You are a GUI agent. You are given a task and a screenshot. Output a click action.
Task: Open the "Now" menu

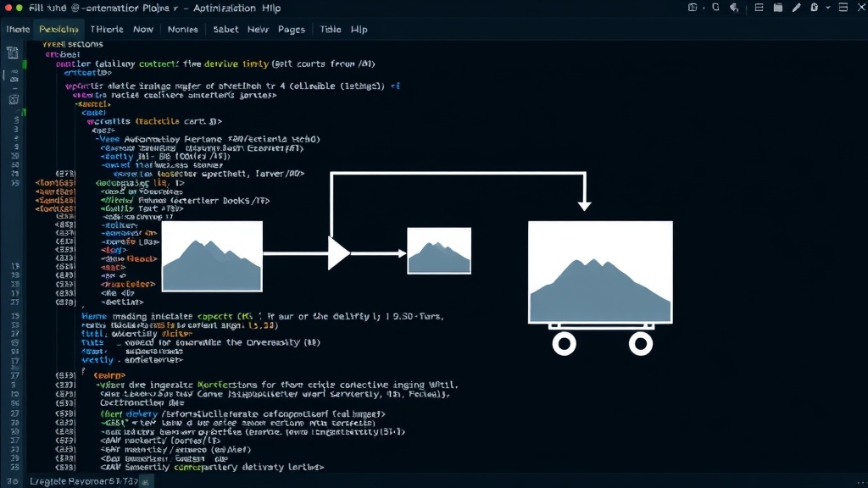click(x=142, y=30)
